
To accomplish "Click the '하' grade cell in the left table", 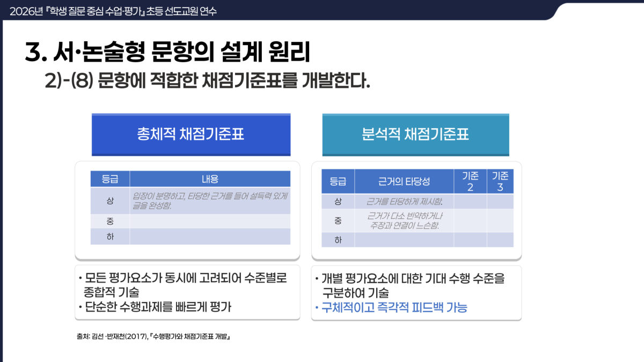I will point(110,237).
